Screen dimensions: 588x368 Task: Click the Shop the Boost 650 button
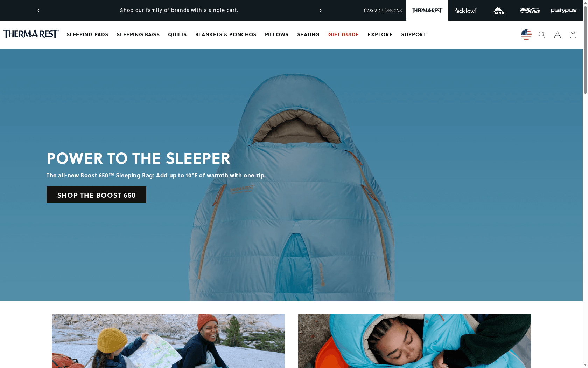pyautogui.click(x=96, y=195)
